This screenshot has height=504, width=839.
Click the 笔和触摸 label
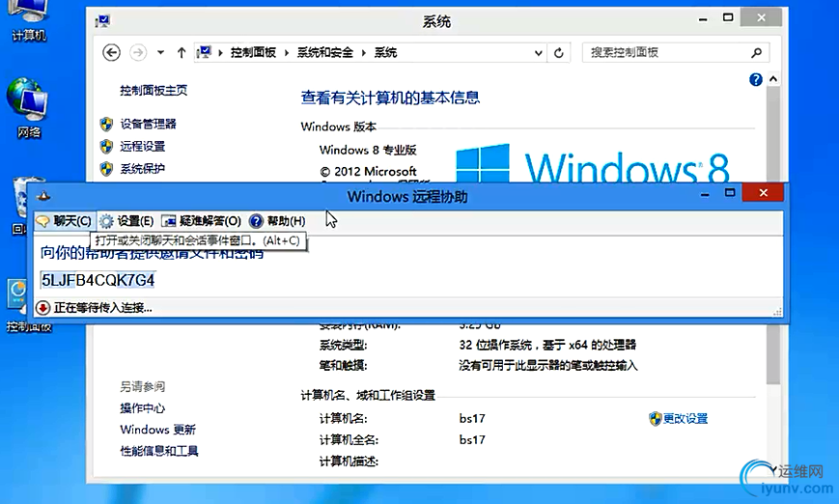[x=343, y=365]
